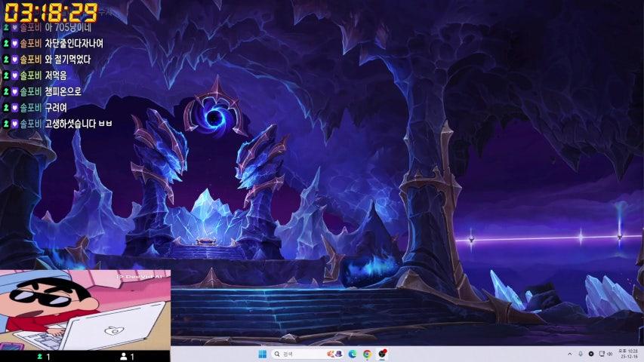Click the green Chzzk badge beside '저먹음'
Screen dimensions: 644x362
click(x=6, y=75)
